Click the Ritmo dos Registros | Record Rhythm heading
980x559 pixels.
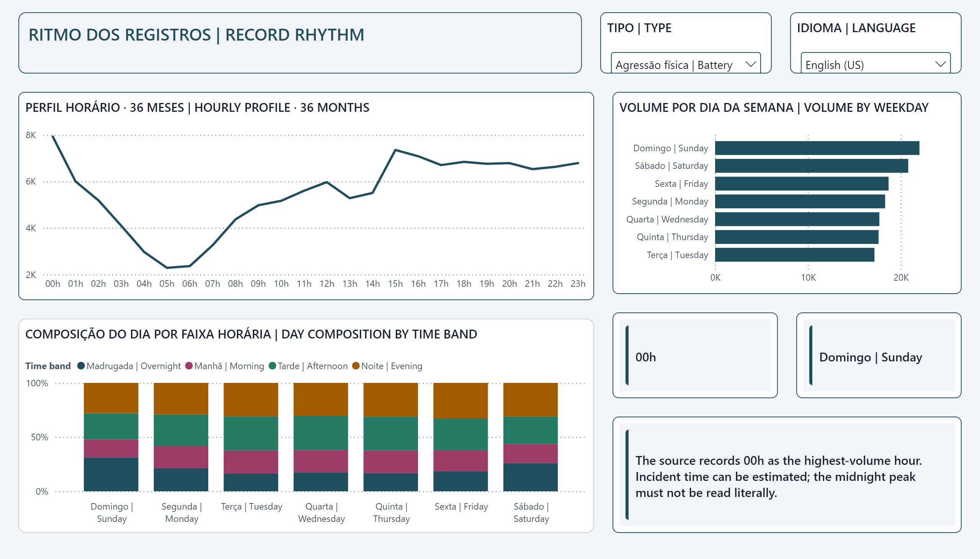point(196,35)
